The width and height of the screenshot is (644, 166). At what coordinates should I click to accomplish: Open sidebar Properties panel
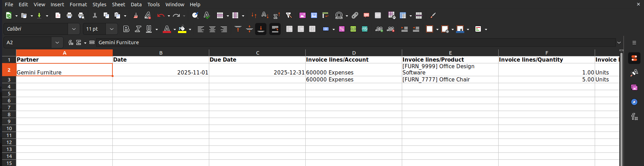634,58
